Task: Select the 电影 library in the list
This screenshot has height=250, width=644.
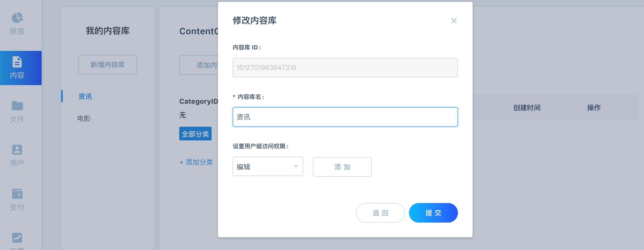Action: [84, 118]
